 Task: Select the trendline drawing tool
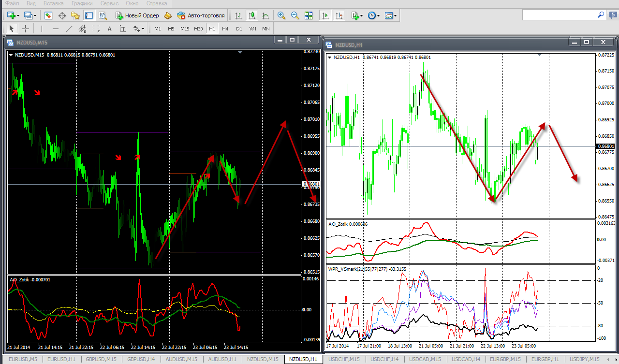coord(69,29)
